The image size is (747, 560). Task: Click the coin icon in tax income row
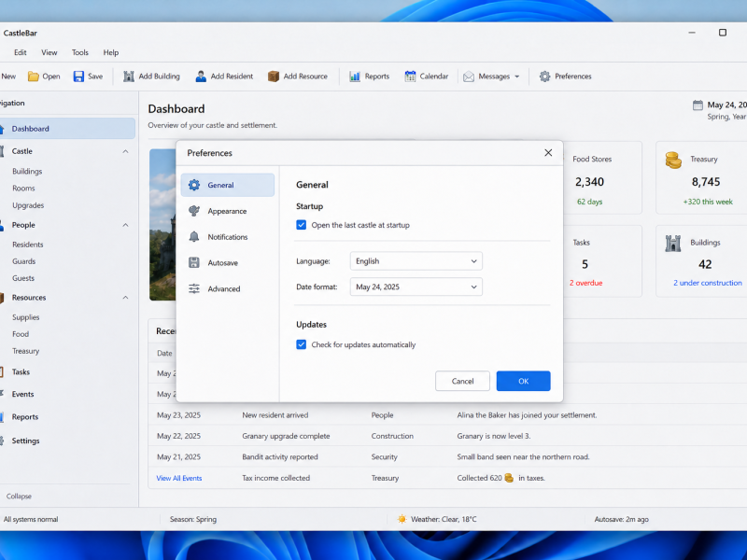509,478
